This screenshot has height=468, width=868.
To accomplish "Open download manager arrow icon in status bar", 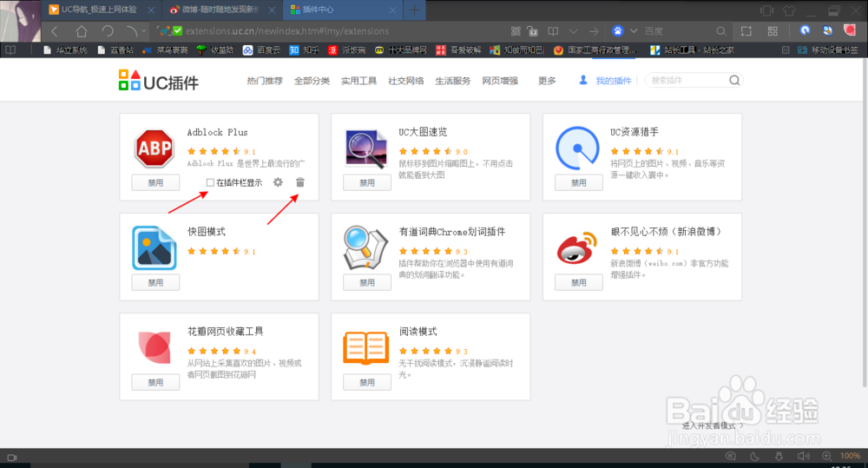I will pos(779,457).
